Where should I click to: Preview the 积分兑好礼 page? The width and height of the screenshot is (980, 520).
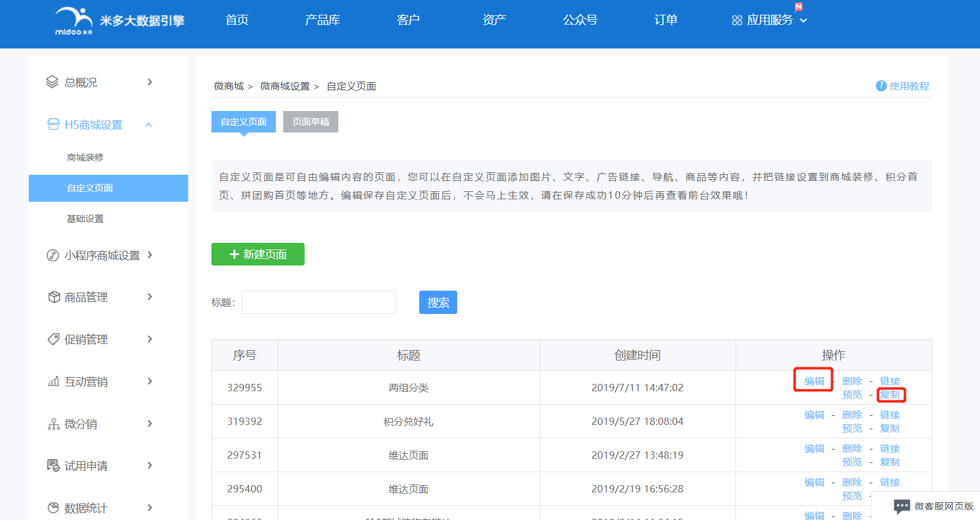pyautogui.click(x=852, y=429)
